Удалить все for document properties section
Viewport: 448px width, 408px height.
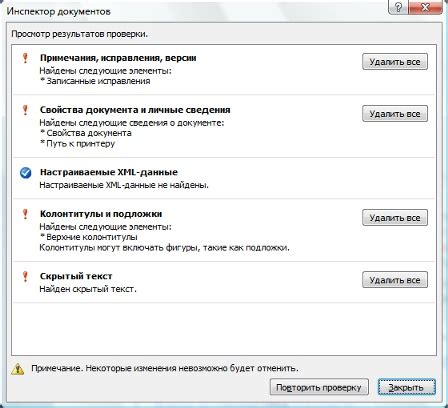point(395,114)
